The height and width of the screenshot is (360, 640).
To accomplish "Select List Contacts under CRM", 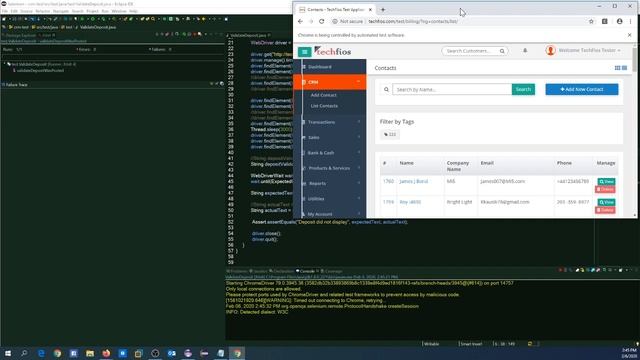I will [324, 106].
